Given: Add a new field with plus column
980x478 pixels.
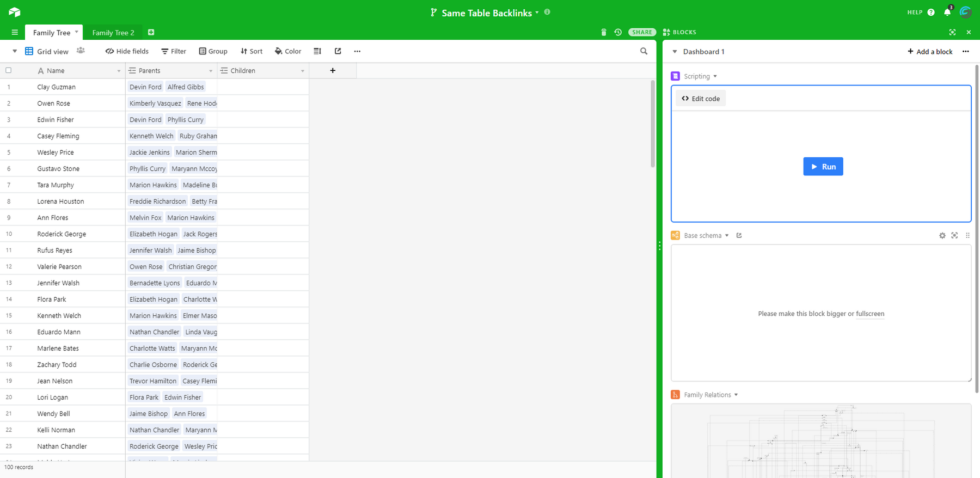Looking at the screenshot, I should click(x=333, y=71).
